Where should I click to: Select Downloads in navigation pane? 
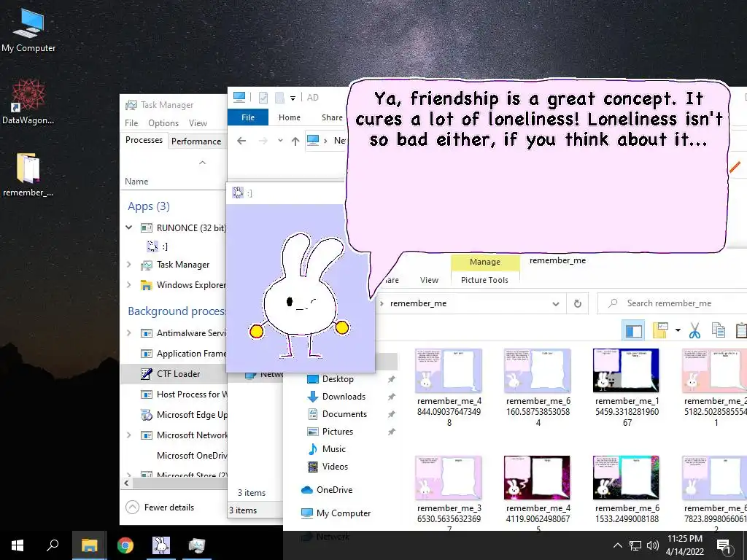coord(344,397)
